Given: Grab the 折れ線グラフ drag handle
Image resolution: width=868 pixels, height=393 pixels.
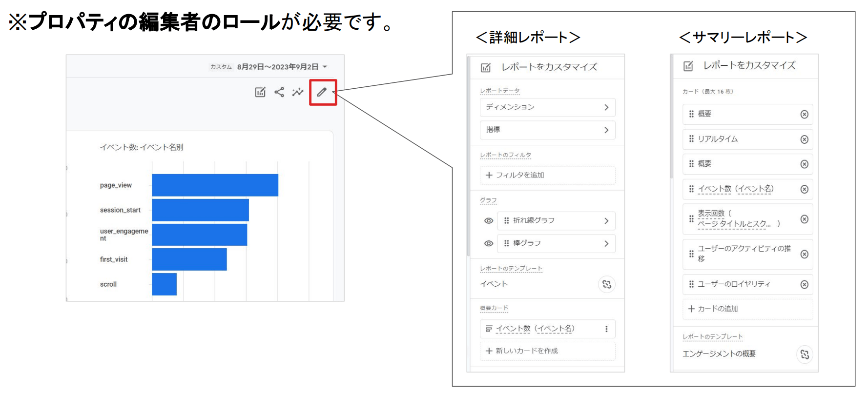Looking at the screenshot, I should coord(506,221).
